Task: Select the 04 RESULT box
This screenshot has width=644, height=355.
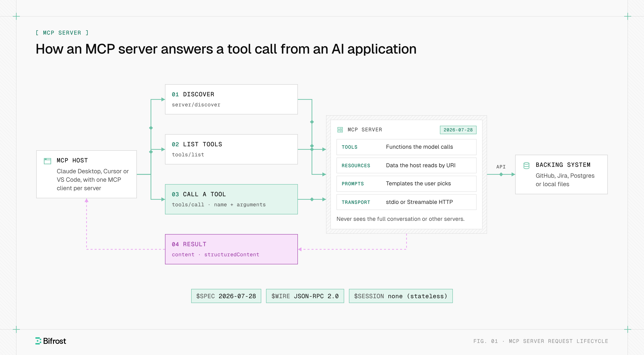Action: click(231, 249)
